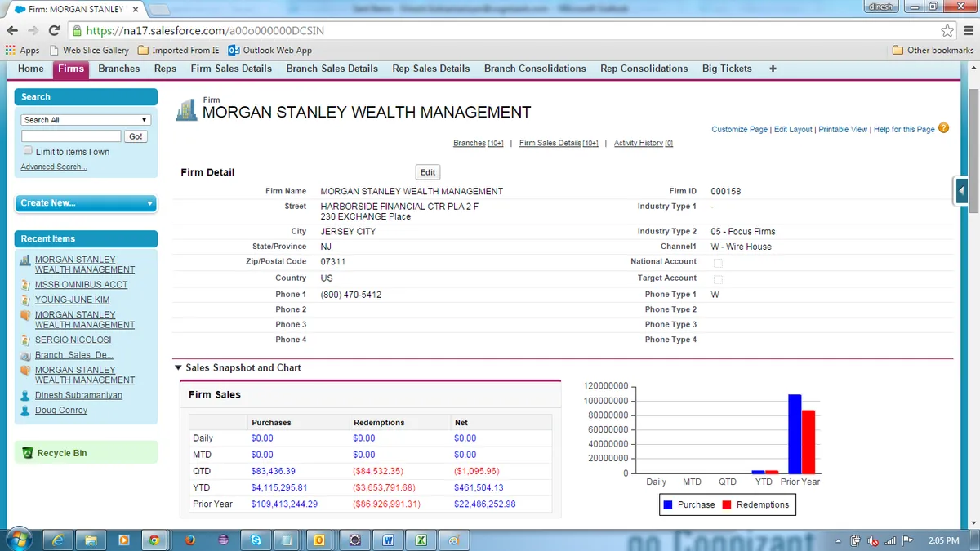Toggle the Target Account checkbox
This screenshot has width=980, height=551.
(719, 278)
